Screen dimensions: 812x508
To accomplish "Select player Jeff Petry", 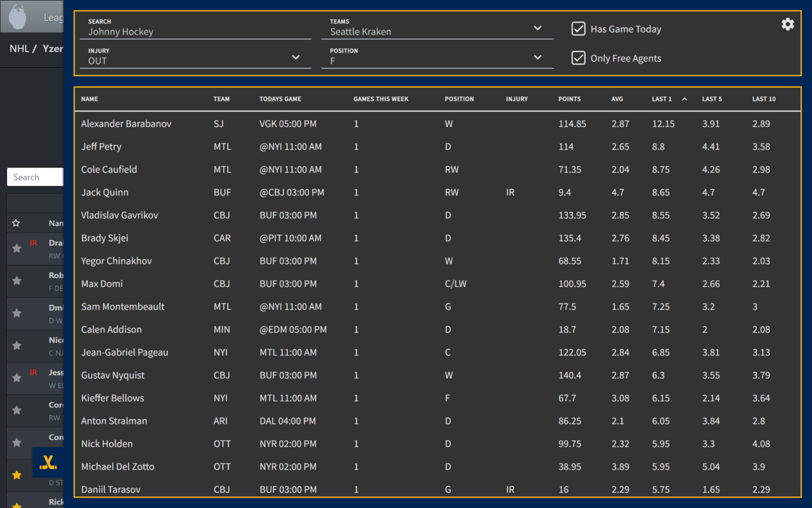I will click(101, 147).
